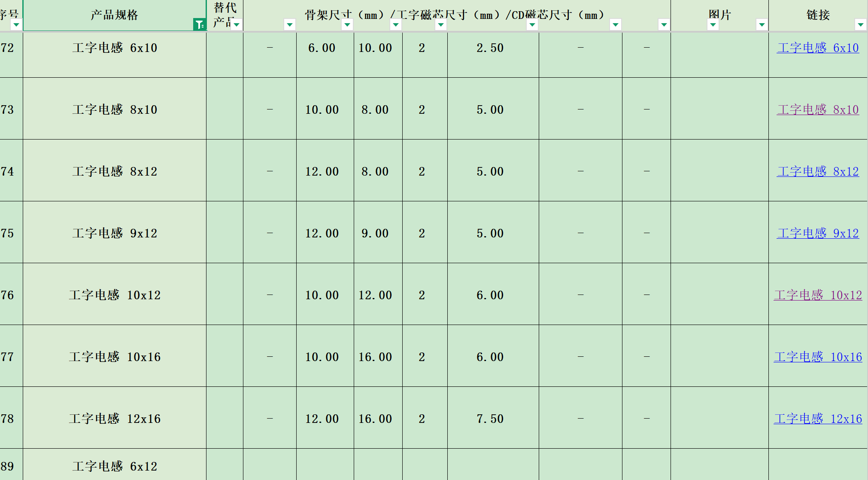The height and width of the screenshot is (480, 868).
Task: Open the 工字电感 6x10 hyperlink in 链接 column
Action: pyautogui.click(x=818, y=48)
